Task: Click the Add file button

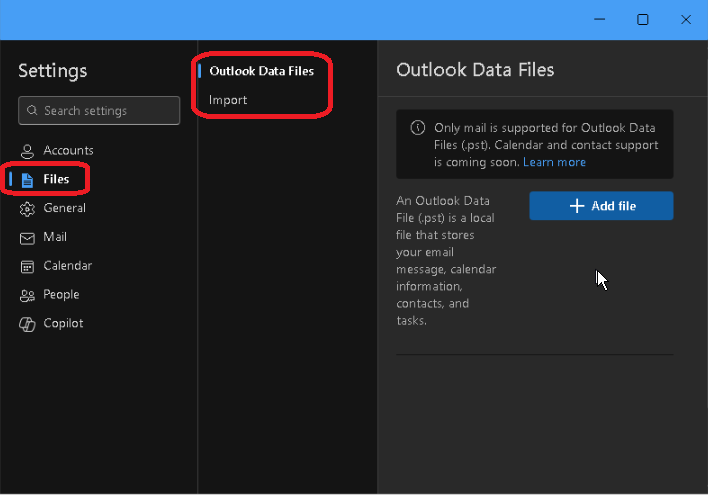Action: (x=601, y=206)
